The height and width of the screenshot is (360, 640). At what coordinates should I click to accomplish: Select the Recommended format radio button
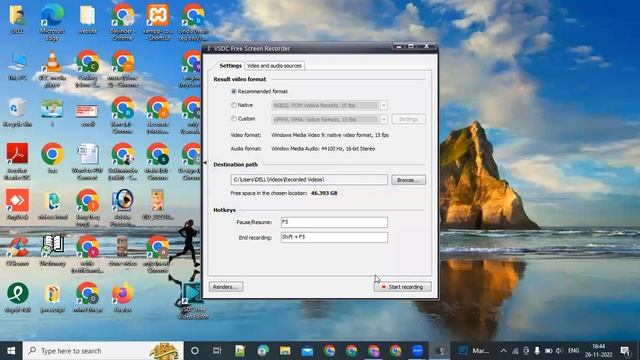coord(233,91)
